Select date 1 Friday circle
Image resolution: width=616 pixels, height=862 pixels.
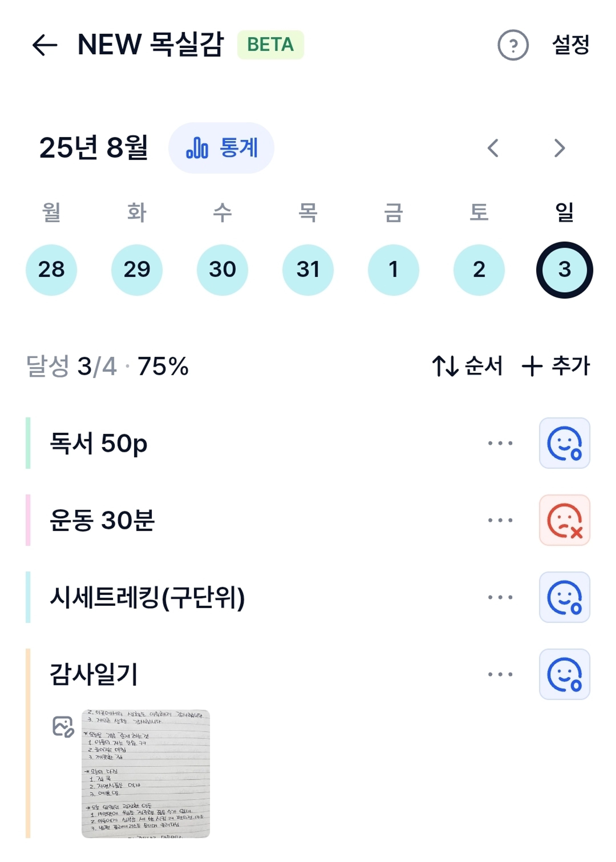(x=393, y=270)
